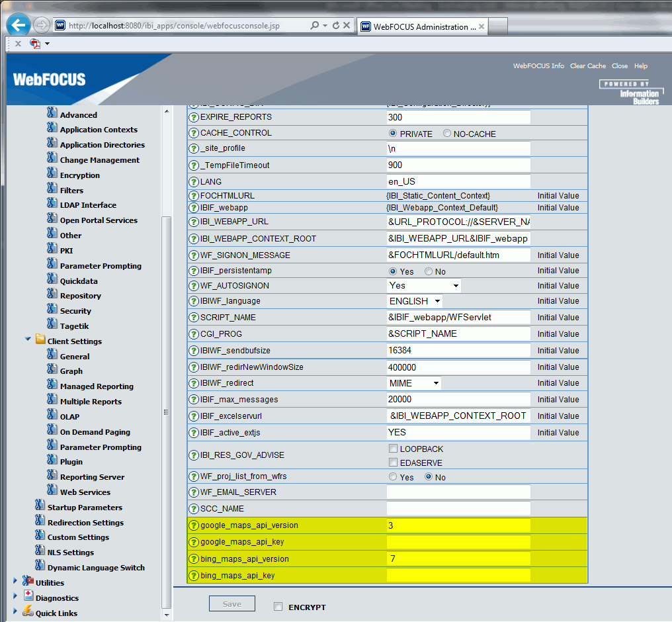
Task: Expand the Diagnostics tree node
Action: pos(15,596)
